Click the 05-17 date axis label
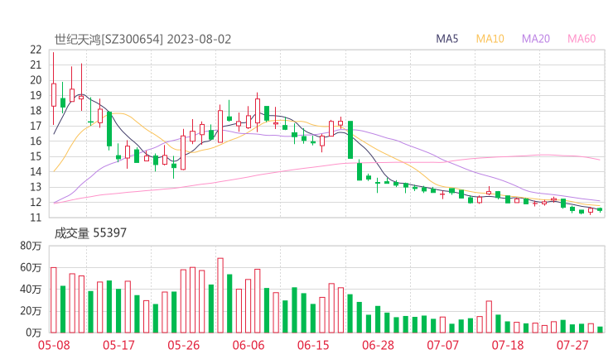Screen dimensions: 613x364 pos(118,345)
